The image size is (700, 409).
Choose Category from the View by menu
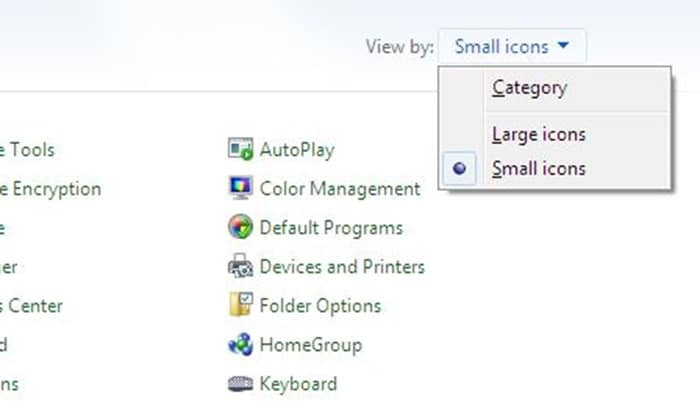point(529,88)
